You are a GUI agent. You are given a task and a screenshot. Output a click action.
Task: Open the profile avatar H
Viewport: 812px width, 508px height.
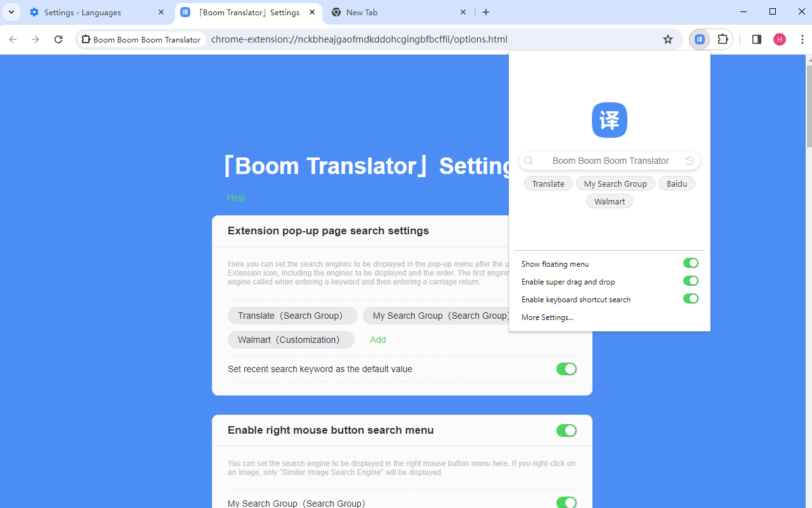pyautogui.click(x=780, y=39)
